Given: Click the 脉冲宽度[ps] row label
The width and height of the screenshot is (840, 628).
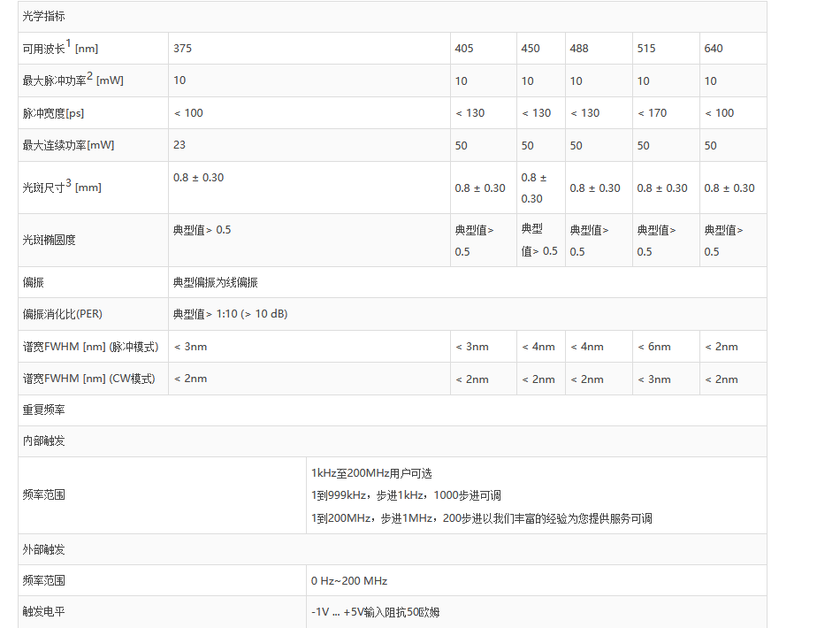Looking at the screenshot, I should (53, 113).
